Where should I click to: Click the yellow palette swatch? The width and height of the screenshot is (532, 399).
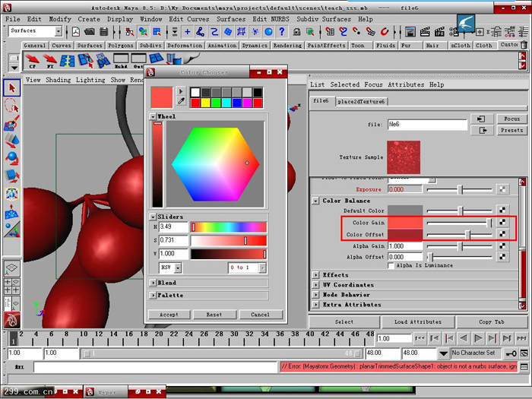[x=206, y=103]
